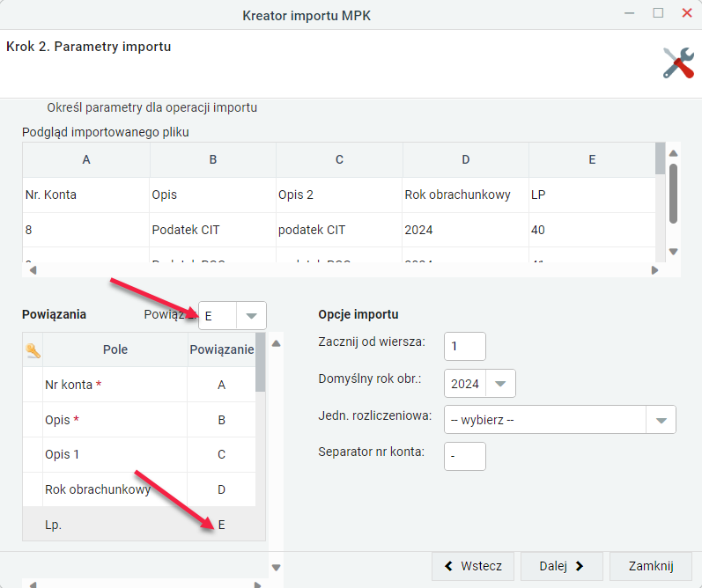The image size is (702, 588).
Task: Click preview column header E
Action: [592, 159]
